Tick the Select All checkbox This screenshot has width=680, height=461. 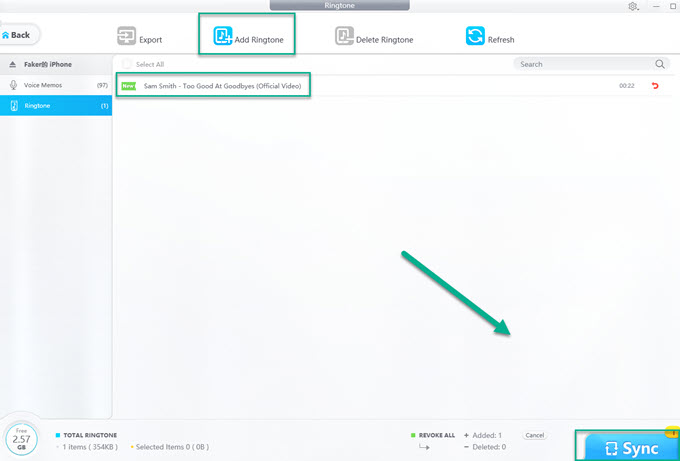[x=126, y=64]
